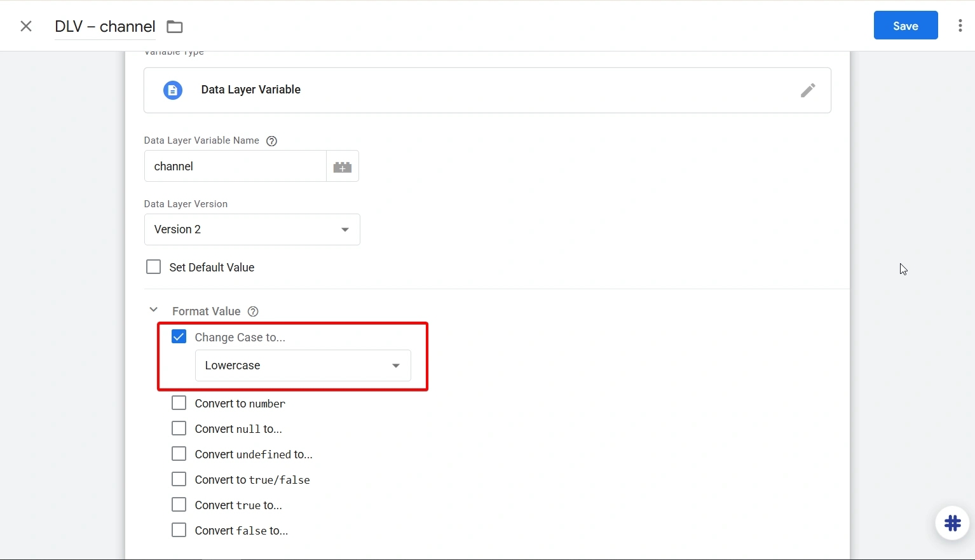Click the channel variable name field

click(235, 167)
